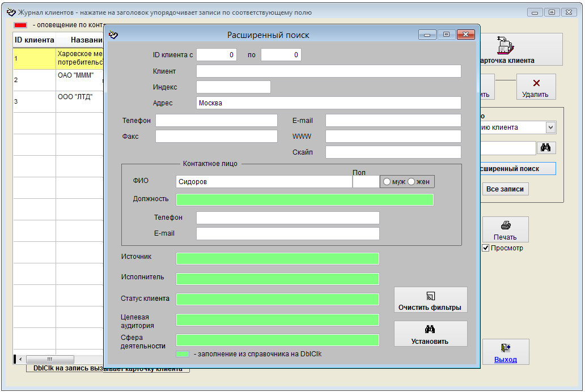The image size is (585, 392).
Task: Expand the search field dropdown arrow
Action: tap(550, 127)
